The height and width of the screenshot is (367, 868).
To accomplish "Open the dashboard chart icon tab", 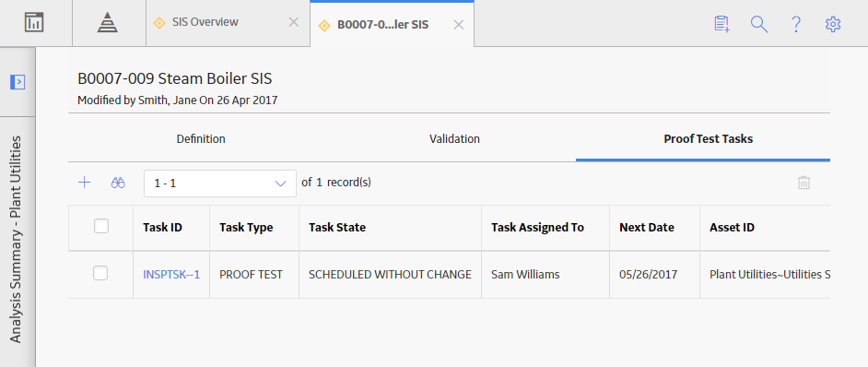I will [34, 23].
